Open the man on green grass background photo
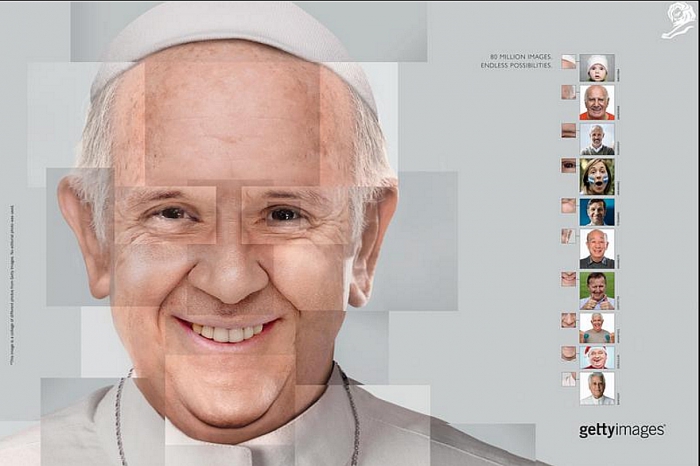 pos(597,291)
